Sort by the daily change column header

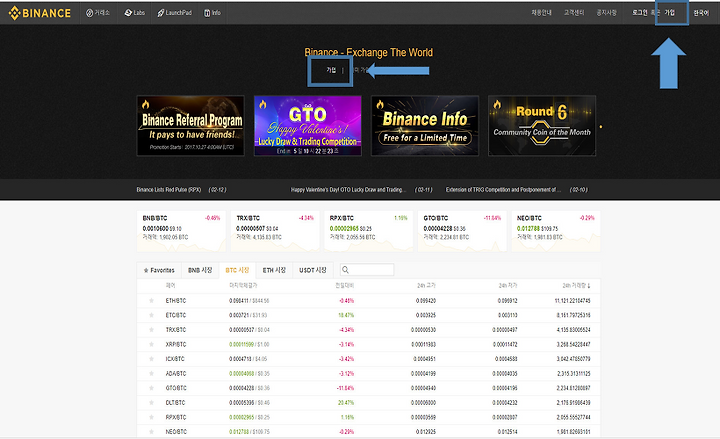tap(344, 286)
